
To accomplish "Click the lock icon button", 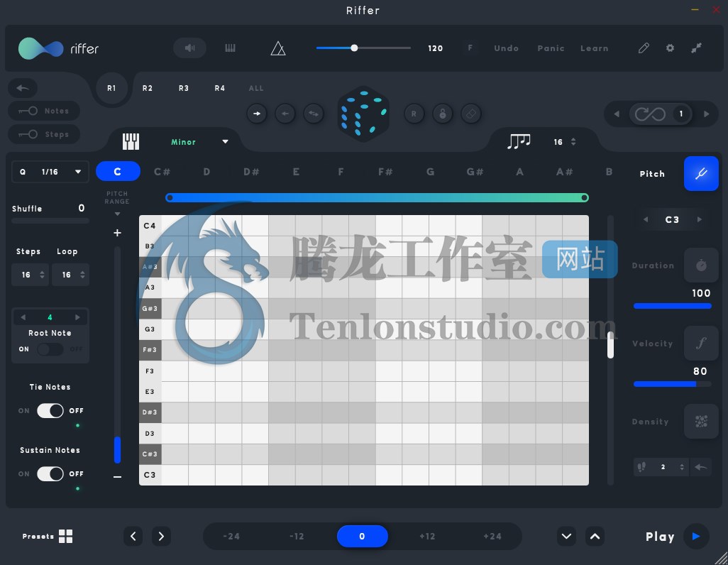I will 443,114.
